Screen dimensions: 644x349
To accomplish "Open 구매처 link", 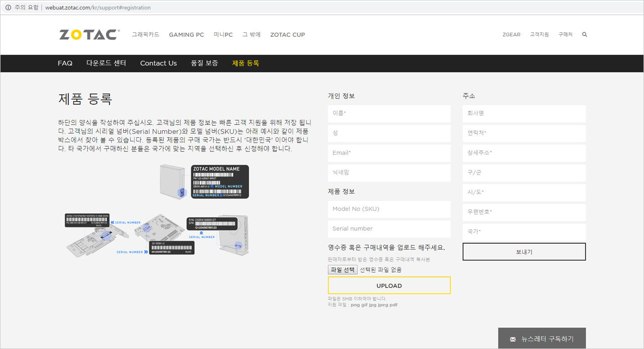I will 566,35.
